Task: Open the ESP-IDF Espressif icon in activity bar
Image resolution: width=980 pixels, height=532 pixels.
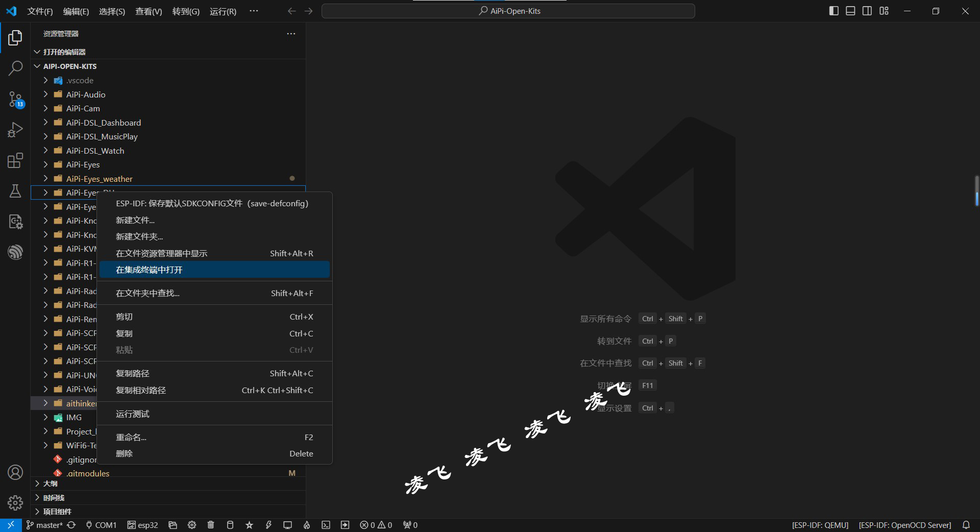Action: click(x=15, y=252)
